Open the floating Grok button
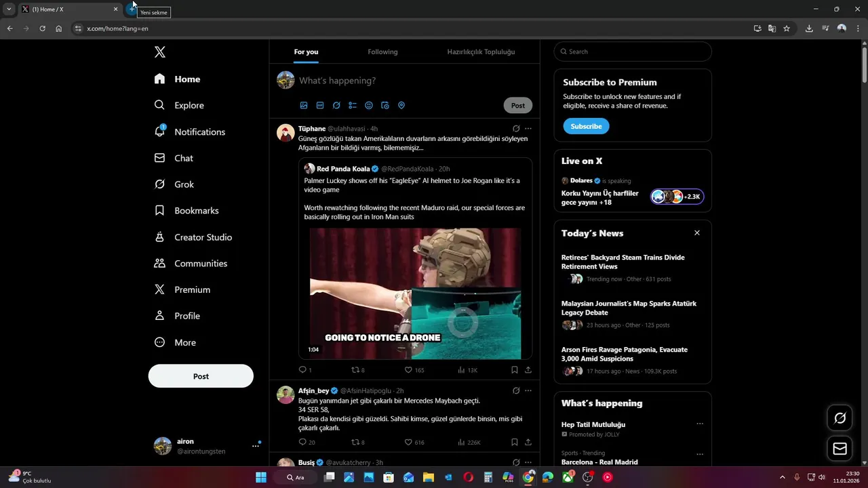Viewport: 868px width, 488px height. click(840, 418)
